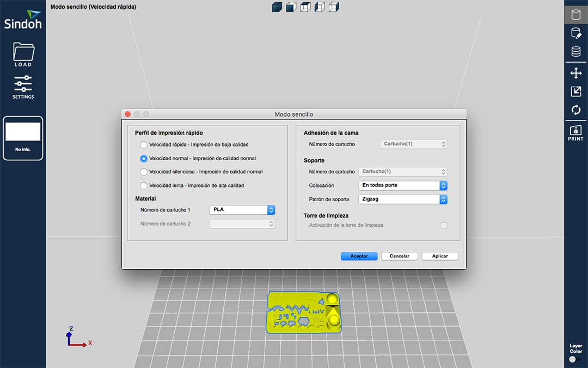The height and width of the screenshot is (368, 588).
Task: Select the fifth cube view icon
Action: pyautogui.click(x=334, y=7)
